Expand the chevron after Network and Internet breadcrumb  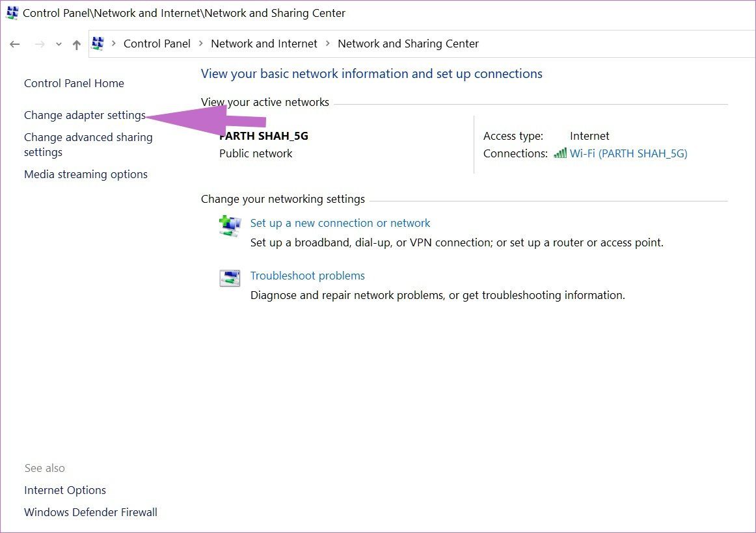[x=327, y=44]
